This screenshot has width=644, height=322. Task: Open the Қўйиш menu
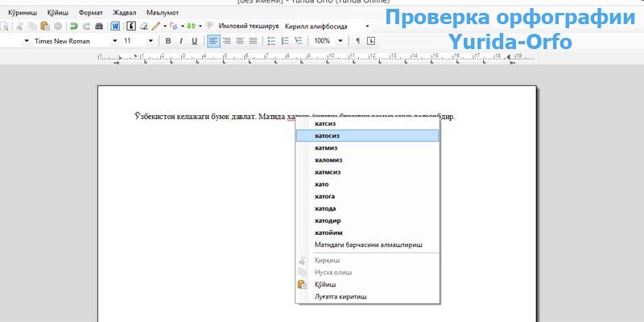click(58, 13)
